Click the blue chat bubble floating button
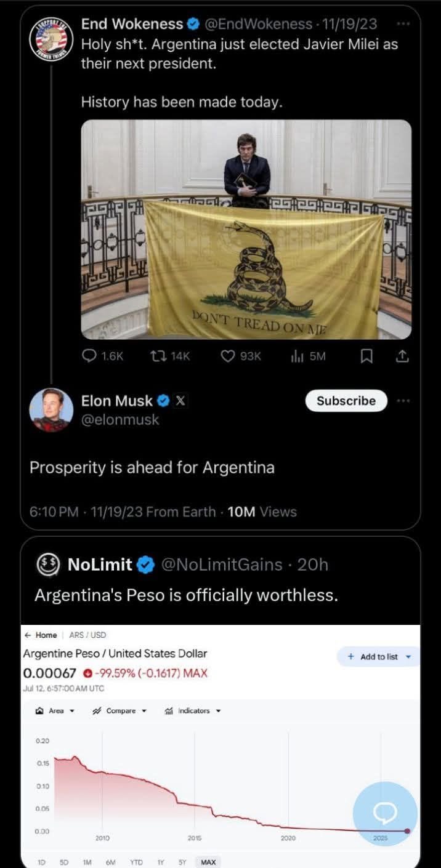The height and width of the screenshot is (868, 441). point(385,813)
